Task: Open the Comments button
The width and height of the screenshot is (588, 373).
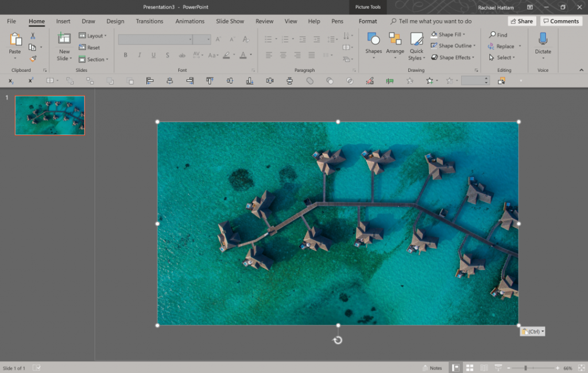Action: point(561,21)
